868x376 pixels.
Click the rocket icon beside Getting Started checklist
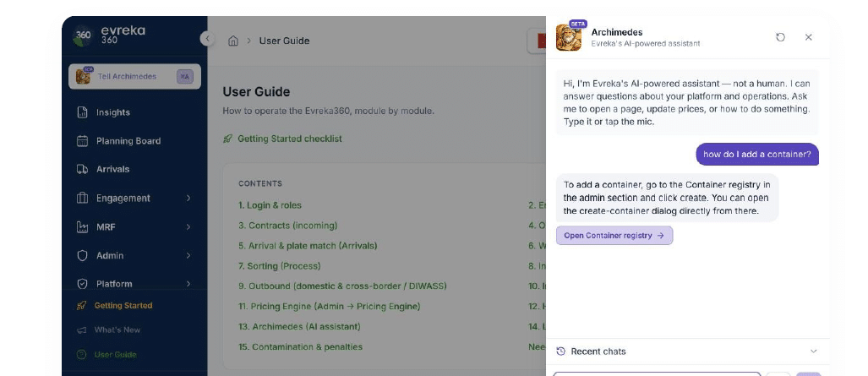point(227,139)
